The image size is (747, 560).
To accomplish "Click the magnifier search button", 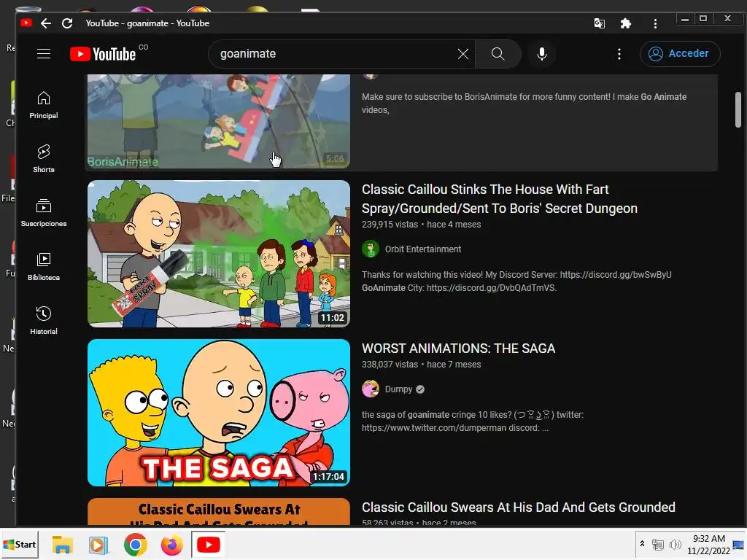I will 498,54.
